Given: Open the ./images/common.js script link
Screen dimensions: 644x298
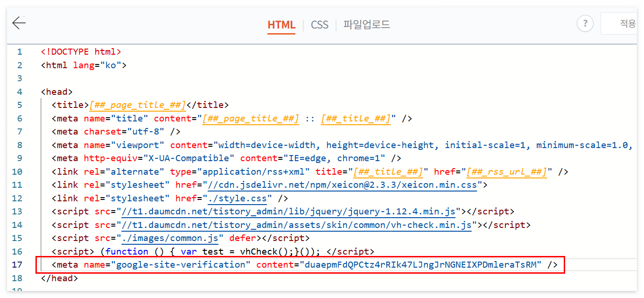Looking at the screenshot, I should pyautogui.click(x=171, y=238).
